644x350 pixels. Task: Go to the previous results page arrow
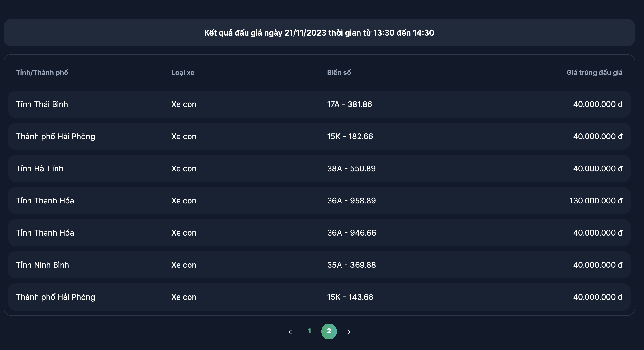click(290, 332)
